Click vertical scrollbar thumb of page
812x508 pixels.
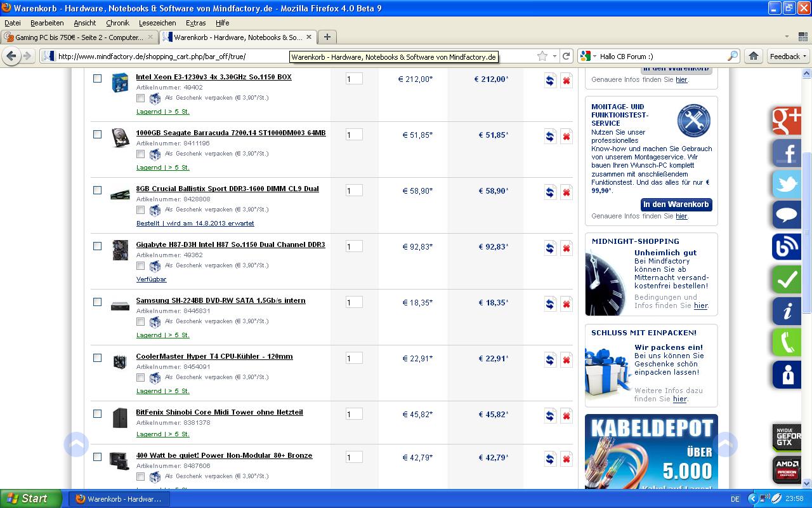(x=807, y=232)
